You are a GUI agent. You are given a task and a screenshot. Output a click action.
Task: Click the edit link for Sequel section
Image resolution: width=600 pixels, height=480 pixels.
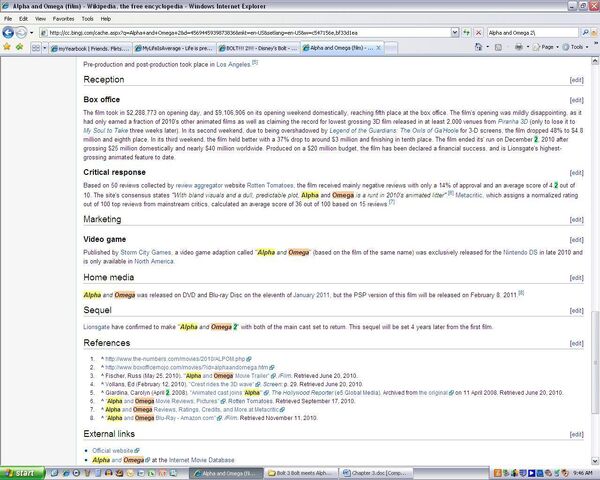click(576, 310)
